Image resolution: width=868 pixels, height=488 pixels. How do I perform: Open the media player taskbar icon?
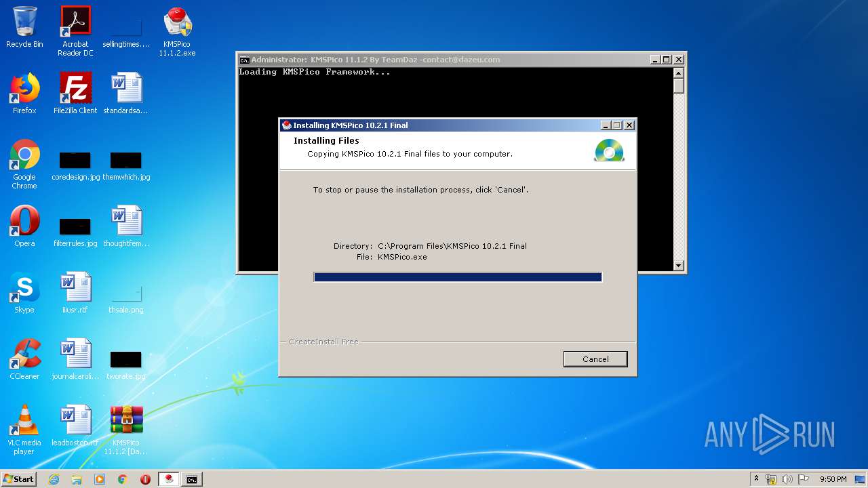coord(100,479)
